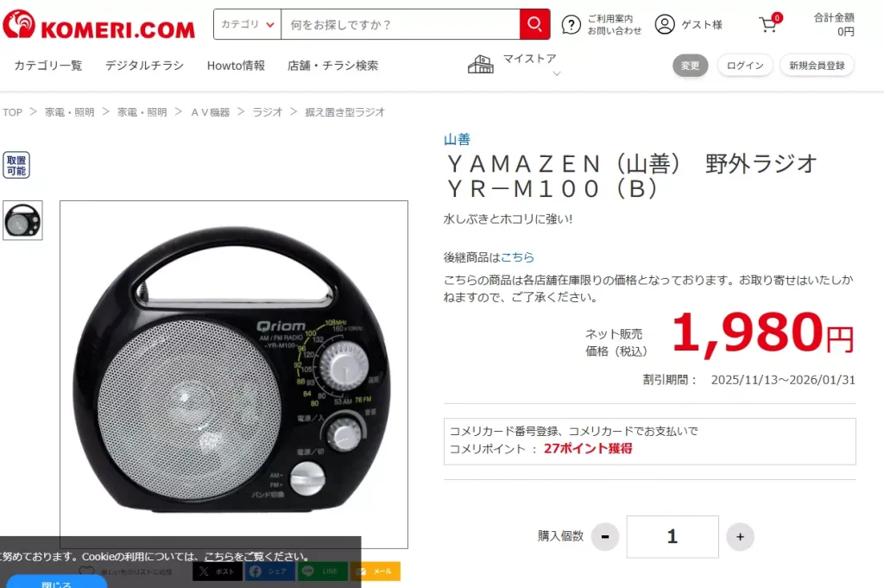Click the My Store building icon
Screen dimensions: 884x588
pos(480,65)
